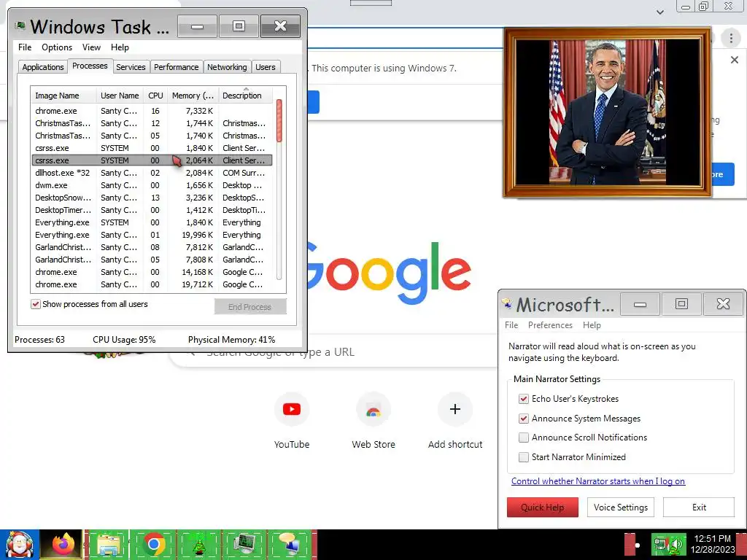The height and width of the screenshot is (560, 747).
Task: Select Everything.exe row using 19,996 K
Action: coord(152,235)
